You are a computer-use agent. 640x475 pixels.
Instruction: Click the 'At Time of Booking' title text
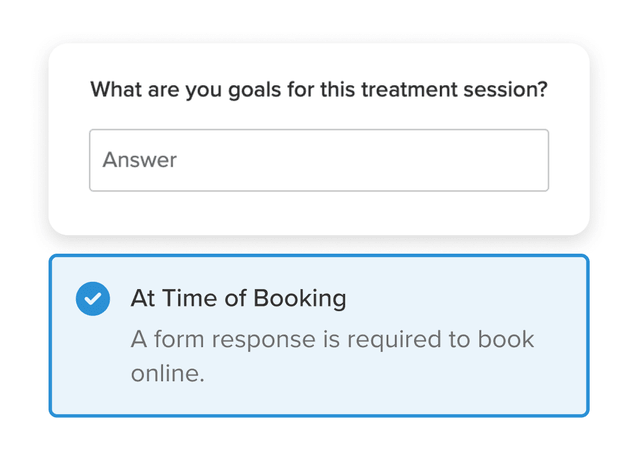238,298
